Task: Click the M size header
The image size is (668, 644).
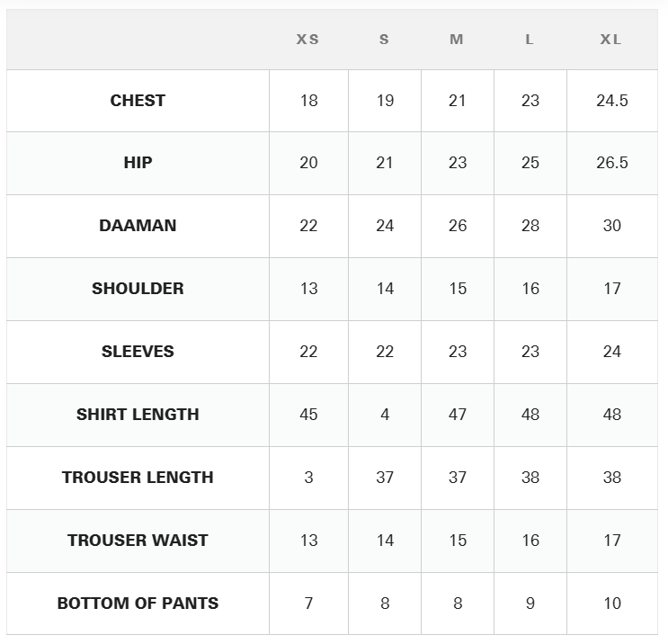Action: (x=456, y=40)
